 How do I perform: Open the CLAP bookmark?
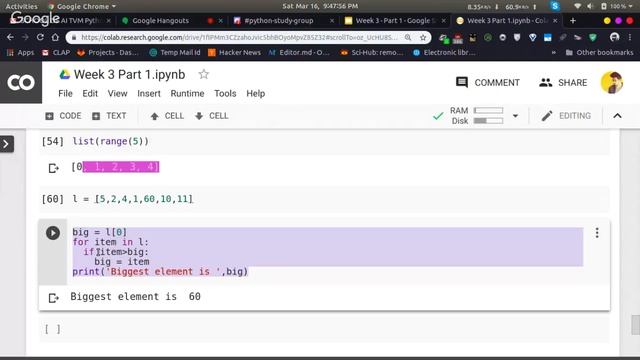[56, 52]
